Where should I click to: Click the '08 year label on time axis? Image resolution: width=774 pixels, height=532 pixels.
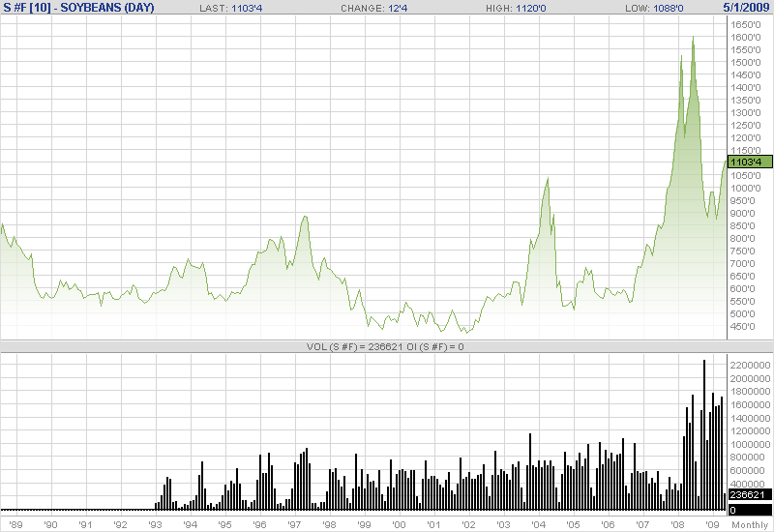[x=678, y=524]
